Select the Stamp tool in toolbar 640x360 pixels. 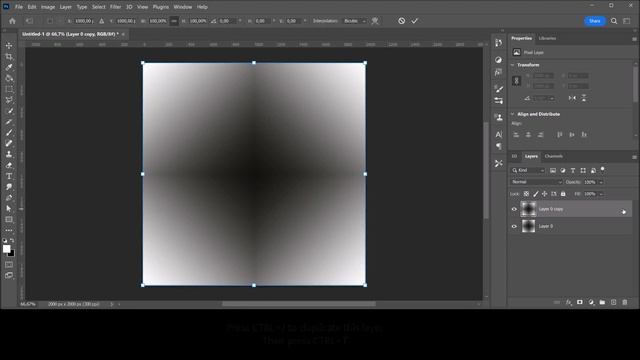click(x=9, y=154)
